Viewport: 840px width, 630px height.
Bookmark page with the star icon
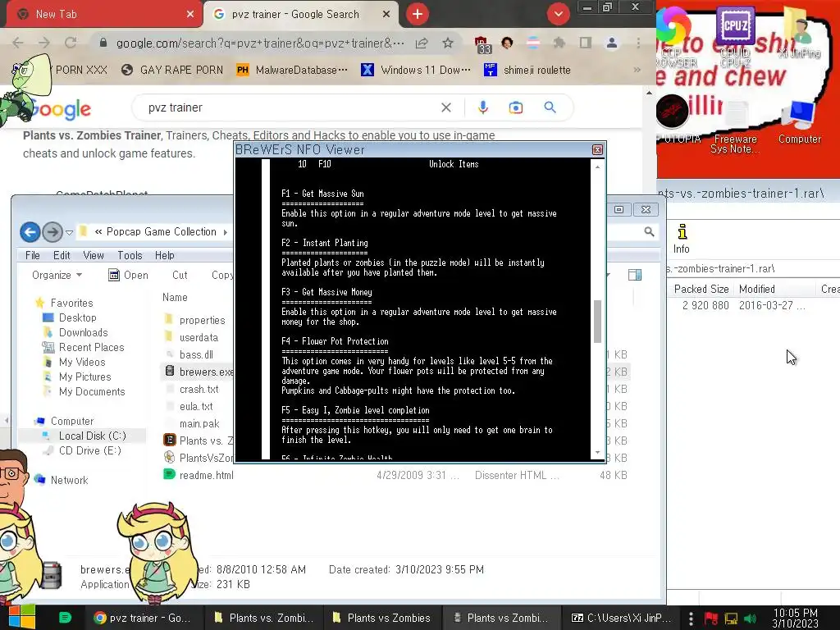point(448,43)
